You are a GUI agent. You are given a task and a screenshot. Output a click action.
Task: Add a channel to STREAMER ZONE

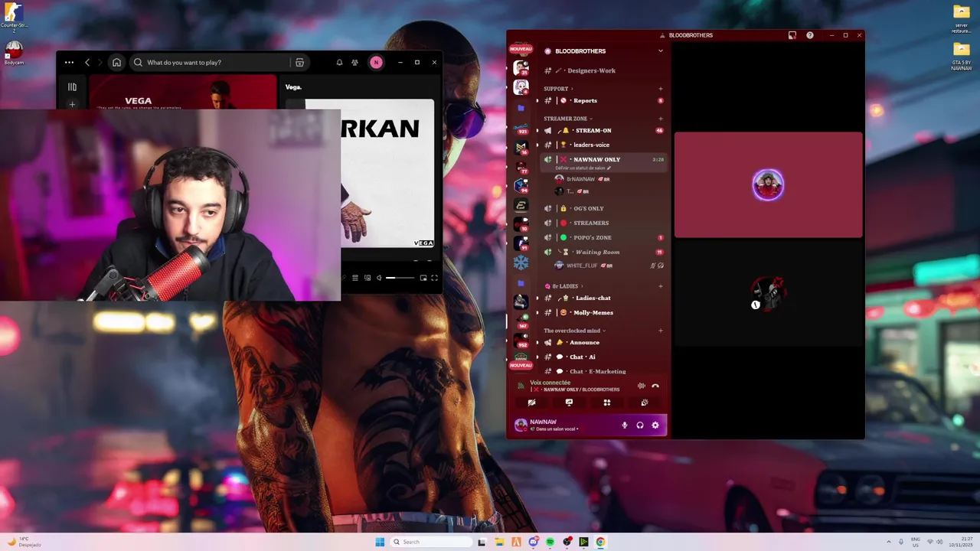click(x=660, y=119)
